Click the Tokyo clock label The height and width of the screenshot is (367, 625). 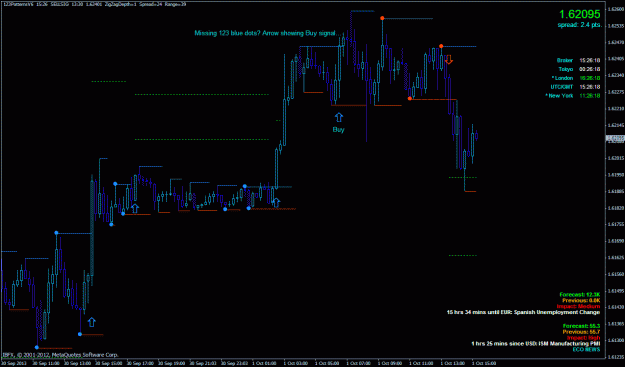click(566, 69)
